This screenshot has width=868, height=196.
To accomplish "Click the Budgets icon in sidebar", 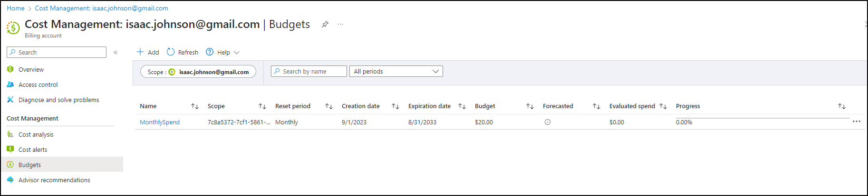I will (x=10, y=165).
